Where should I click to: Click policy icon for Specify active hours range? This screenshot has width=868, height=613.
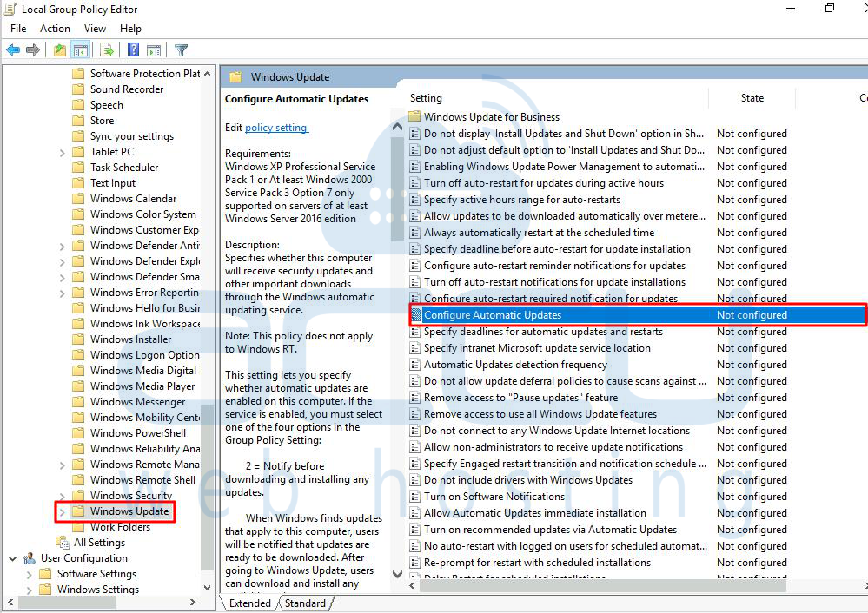click(415, 200)
